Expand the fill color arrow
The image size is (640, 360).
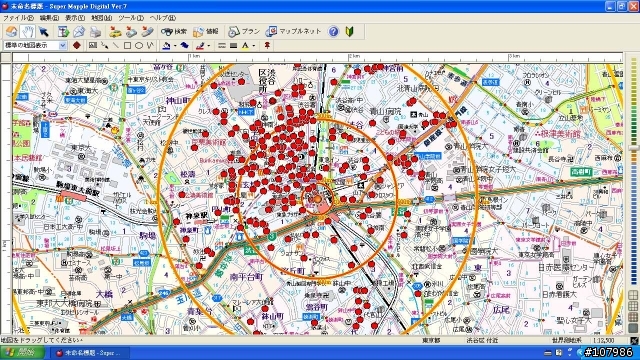click(175, 45)
